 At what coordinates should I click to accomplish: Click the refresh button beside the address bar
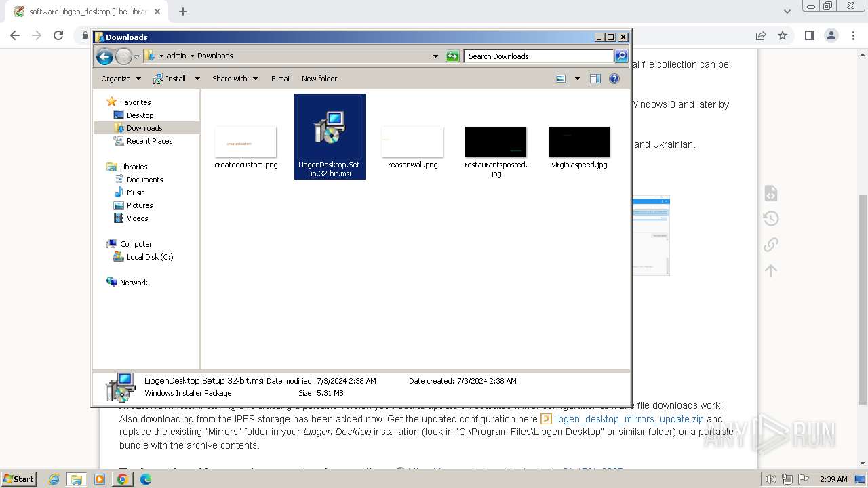[x=452, y=56]
